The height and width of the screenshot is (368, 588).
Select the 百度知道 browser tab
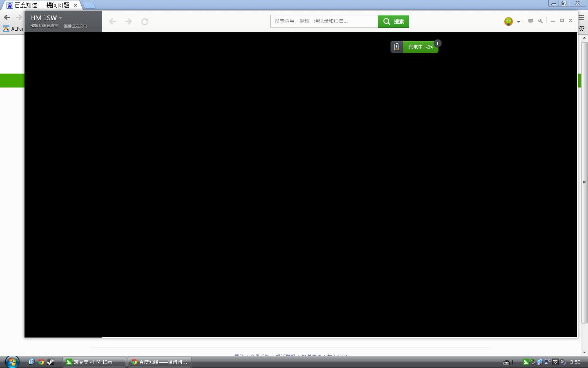(x=41, y=5)
